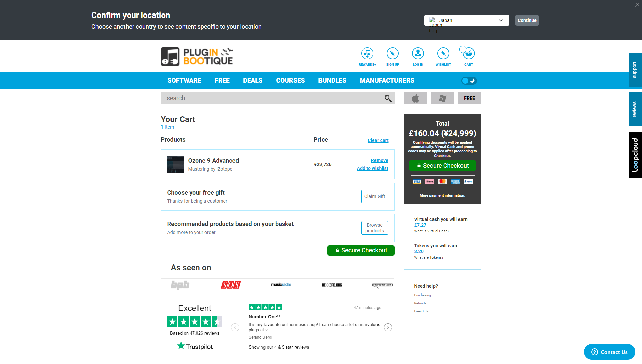Open the Software menu
The height and width of the screenshot is (364, 642).
pyautogui.click(x=184, y=81)
